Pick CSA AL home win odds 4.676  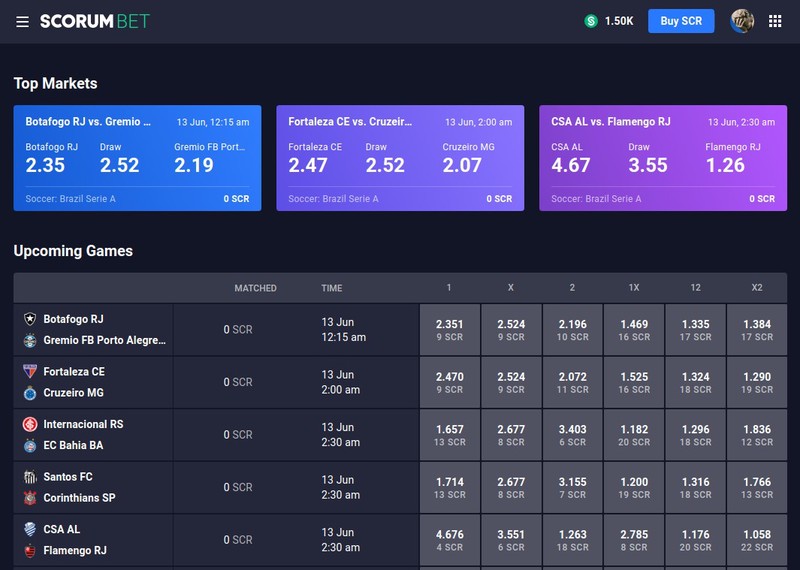pyautogui.click(x=449, y=540)
